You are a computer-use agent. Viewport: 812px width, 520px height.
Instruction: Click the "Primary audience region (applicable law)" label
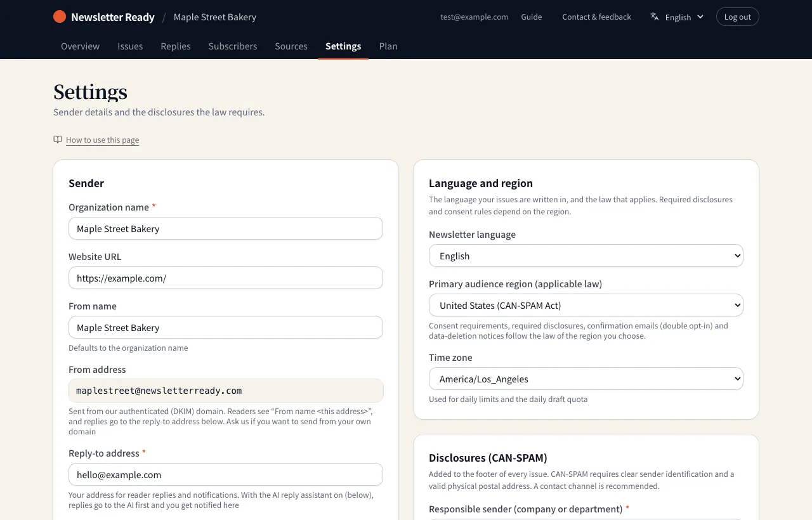pos(515,284)
